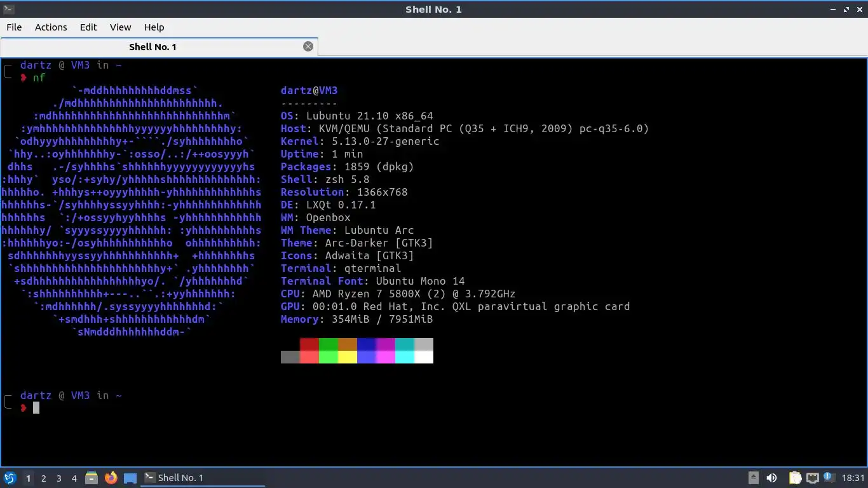Open the 18:31 clock calendar

tap(853, 478)
